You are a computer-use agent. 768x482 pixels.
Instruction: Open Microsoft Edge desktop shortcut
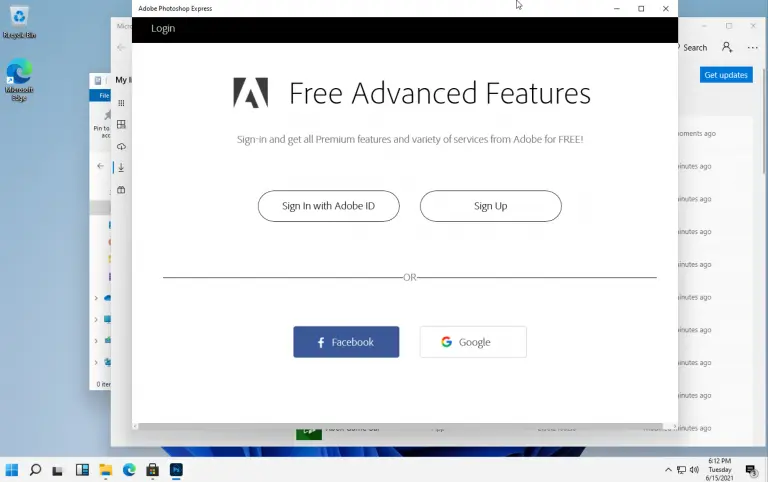click(19, 80)
